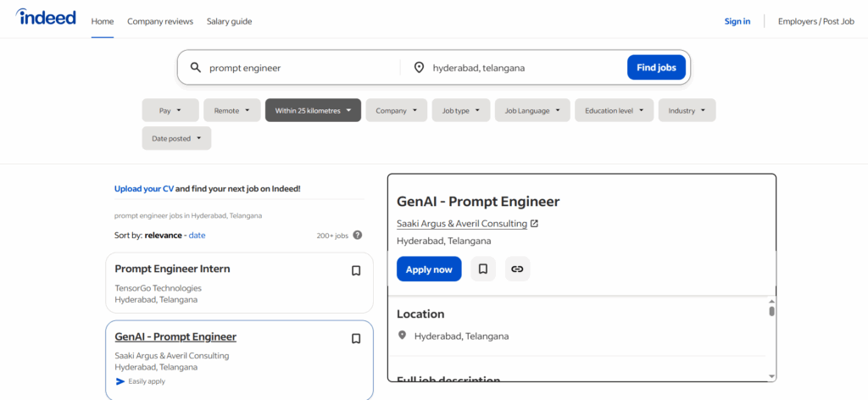This screenshot has width=868, height=400.
Task: Expand the Pay filter dropdown
Action: click(x=170, y=110)
